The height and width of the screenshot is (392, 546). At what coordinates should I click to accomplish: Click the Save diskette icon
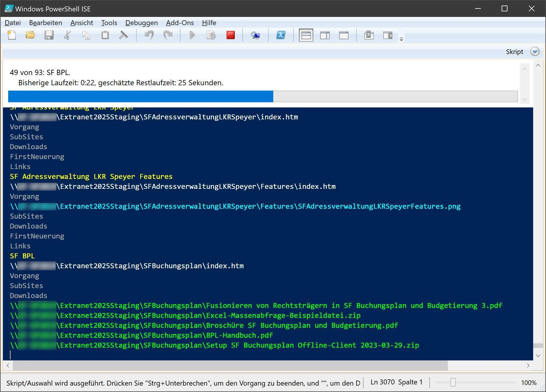[49, 35]
